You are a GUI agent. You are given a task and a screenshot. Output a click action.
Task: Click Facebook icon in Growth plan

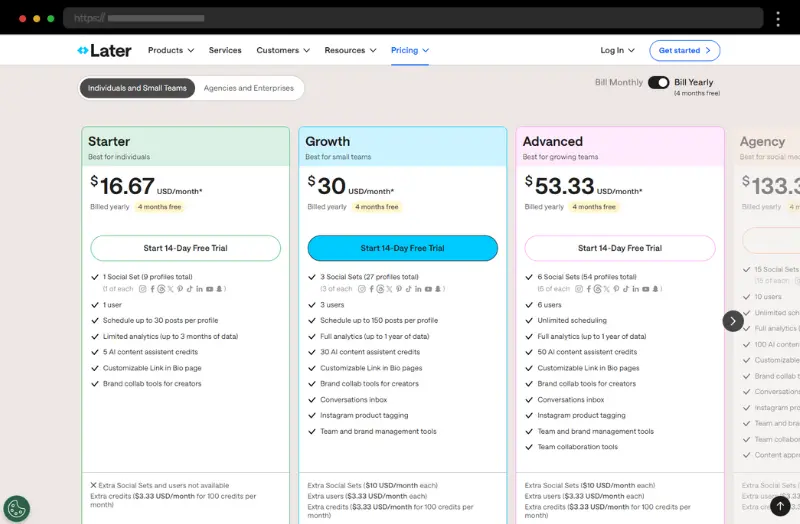(x=371, y=289)
